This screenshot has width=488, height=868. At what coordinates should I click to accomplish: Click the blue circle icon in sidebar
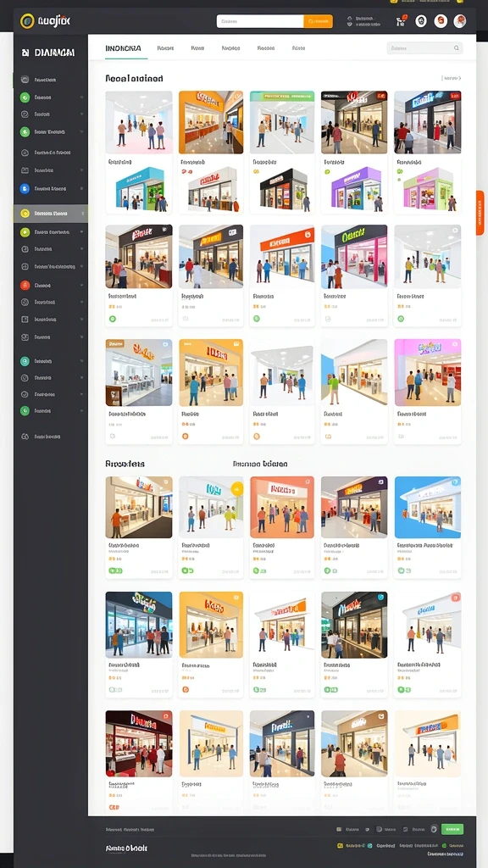pyautogui.click(x=25, y=188)
